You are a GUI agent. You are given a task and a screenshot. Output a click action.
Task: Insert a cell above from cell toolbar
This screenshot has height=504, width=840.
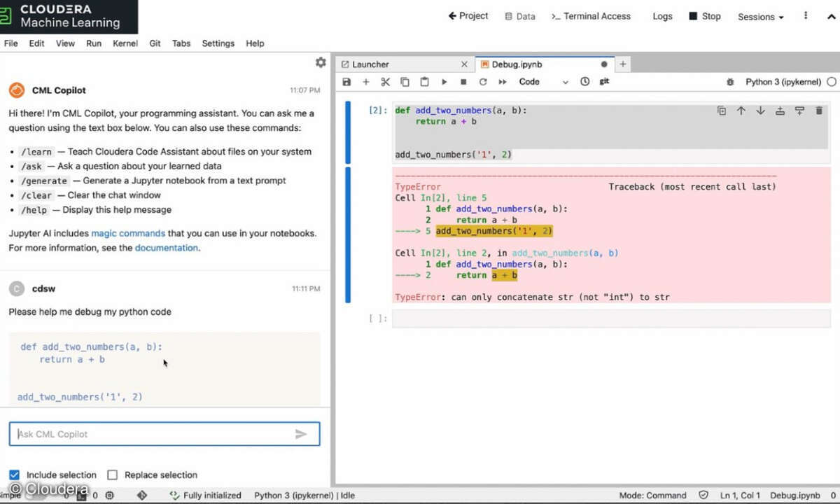780,111
